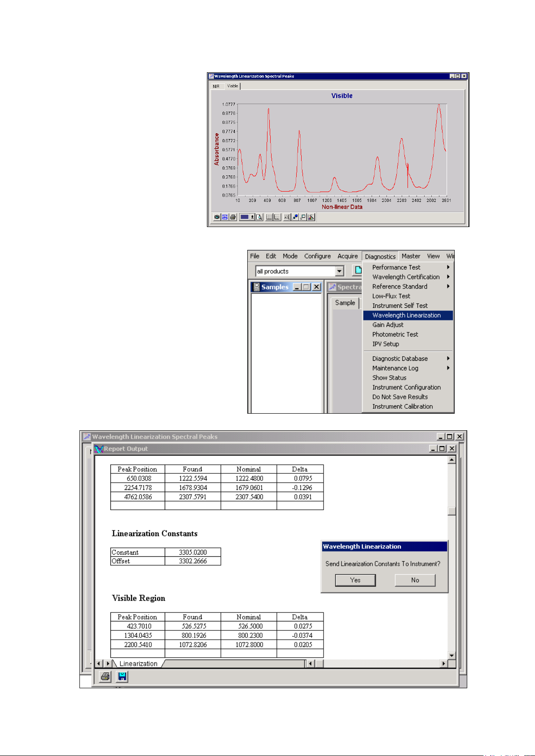Choose Gain Adjust from Diagnostics menu
The image size is (535, 756).
click(x=388, y=325)
